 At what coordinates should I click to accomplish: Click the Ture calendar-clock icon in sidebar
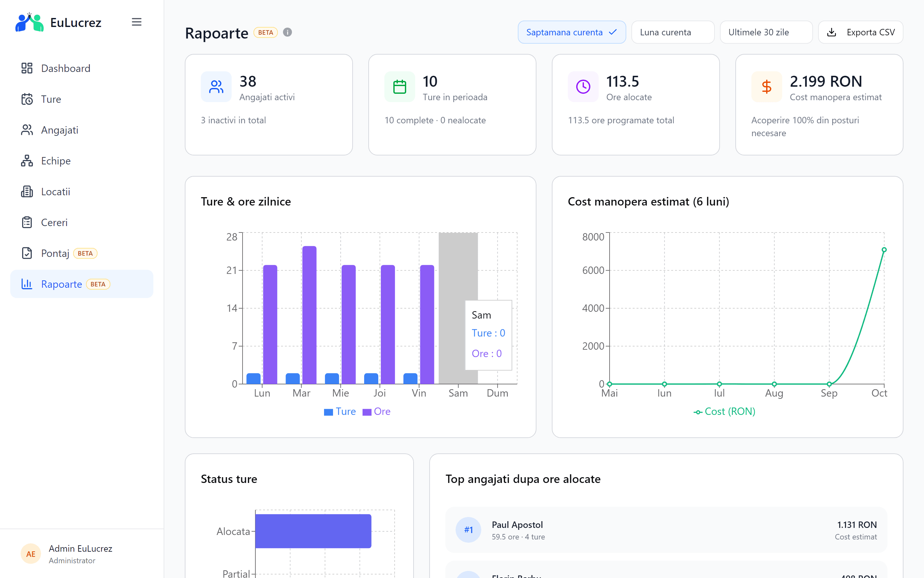tap(27, 99)
